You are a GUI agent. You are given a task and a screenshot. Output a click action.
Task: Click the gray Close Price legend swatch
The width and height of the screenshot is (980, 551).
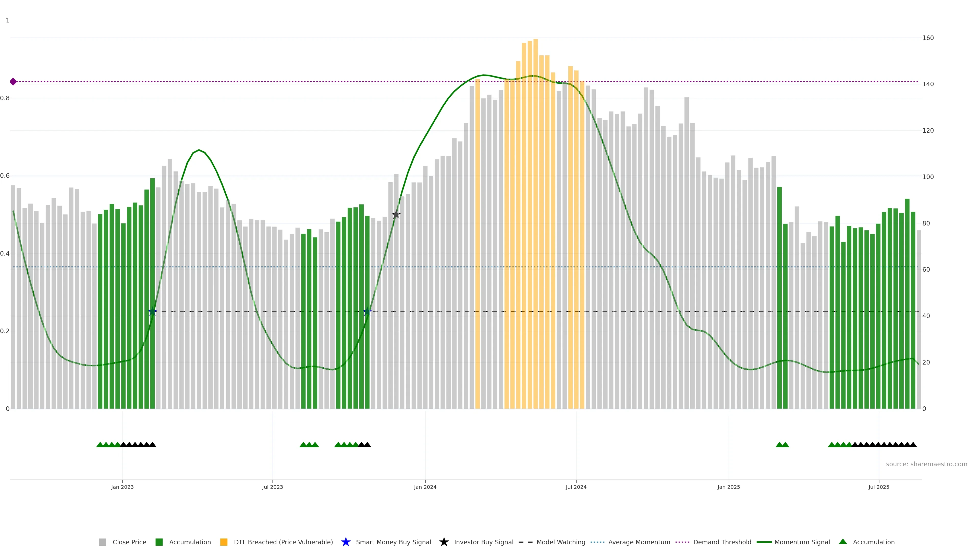[102, 542]
